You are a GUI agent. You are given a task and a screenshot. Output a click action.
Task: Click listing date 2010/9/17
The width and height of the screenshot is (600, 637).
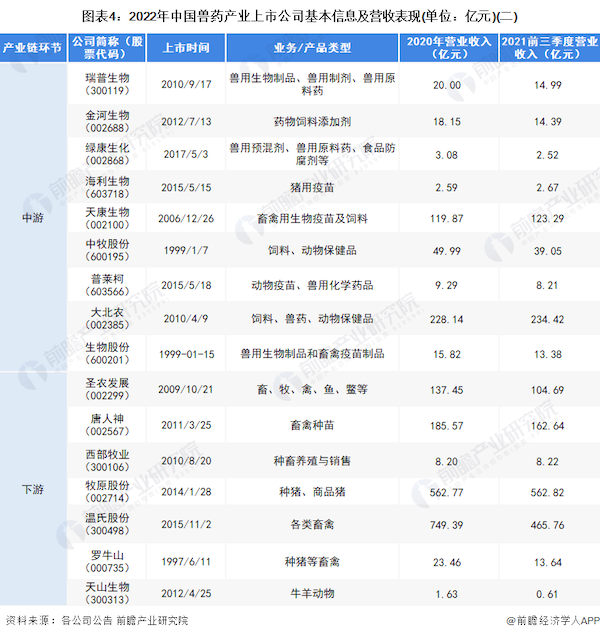186,84
